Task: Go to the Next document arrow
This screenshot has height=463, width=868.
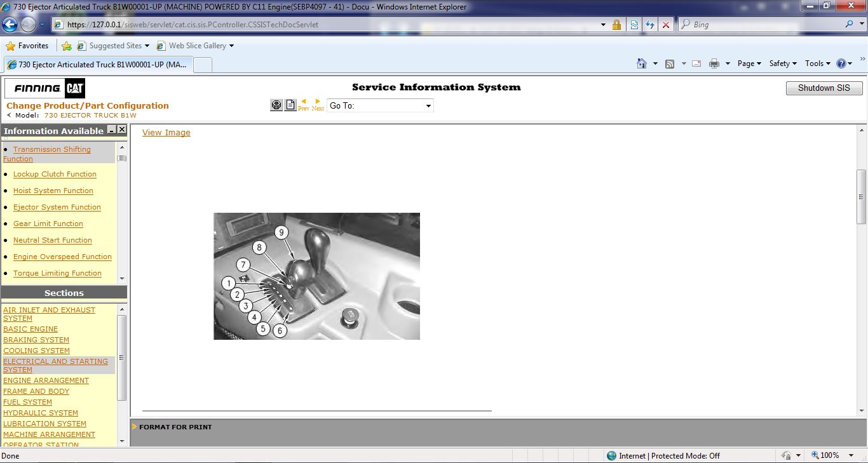Action: coord(318,105)
